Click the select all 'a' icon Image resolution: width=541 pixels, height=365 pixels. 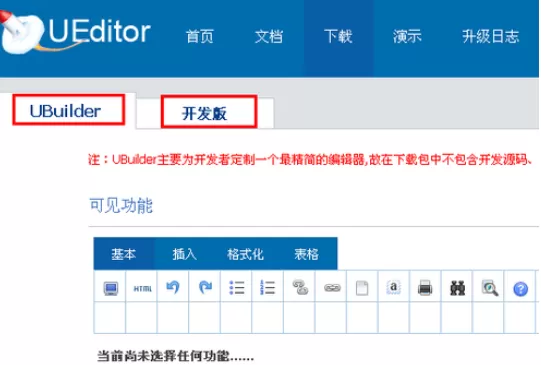tap(393, 287)
